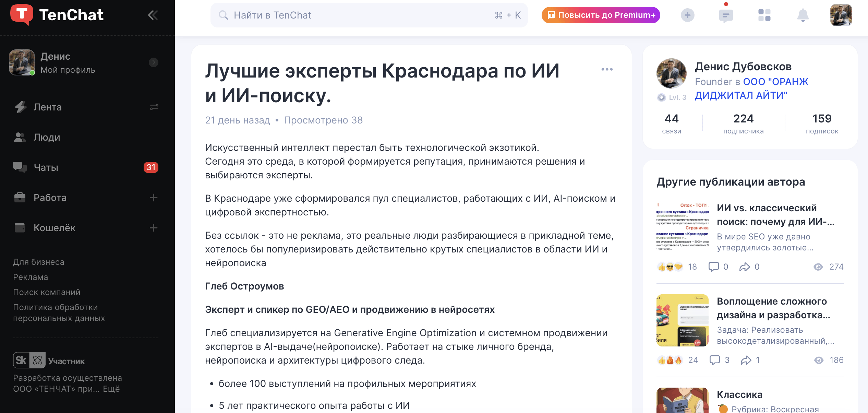The image size is (868, 413).
Task: Open messages icon with red dot
Action: point(726,15)
